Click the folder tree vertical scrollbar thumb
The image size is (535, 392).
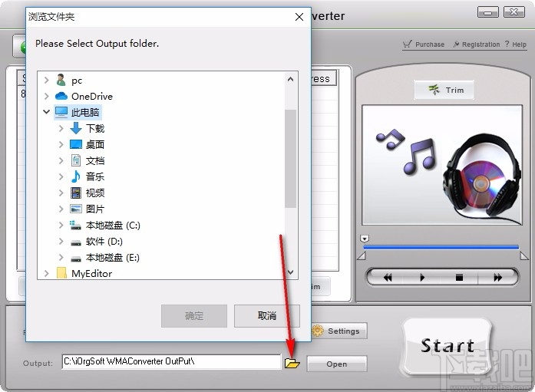[x=290, y=159]
